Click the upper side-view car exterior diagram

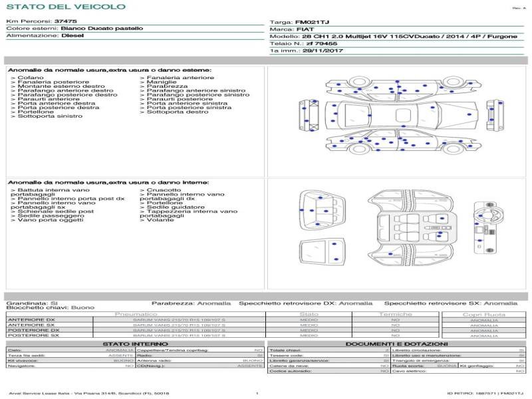(x=404, y=88)
